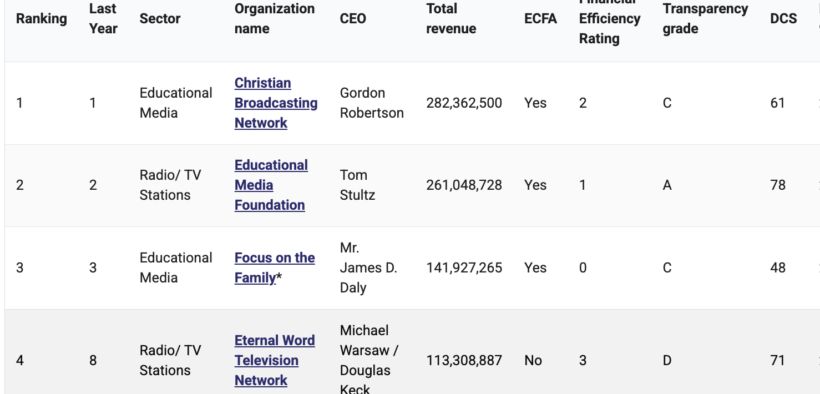Click the Organization name column header
820x394 pixels.
[x=275, y=18]
